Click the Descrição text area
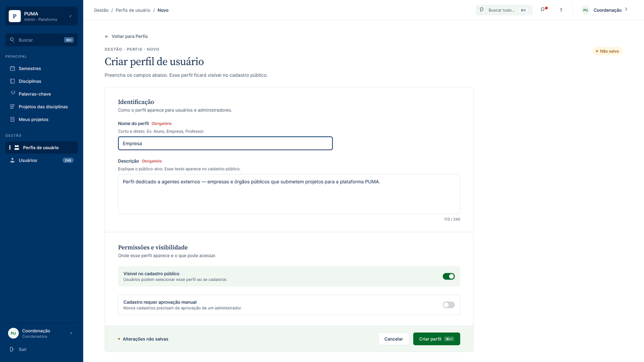This screenshot has width=644, height=362. point(289,194)
